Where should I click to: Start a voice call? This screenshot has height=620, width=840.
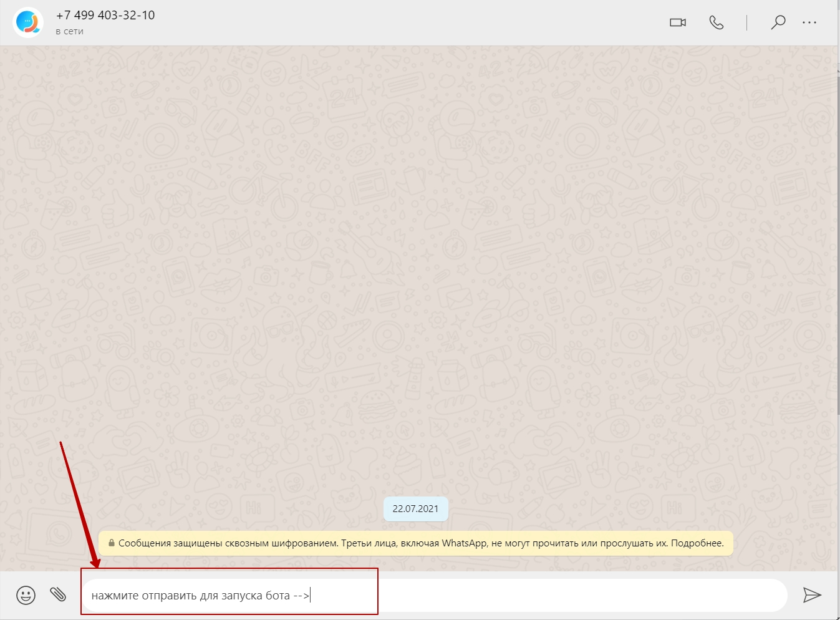[x=717, y=22]
